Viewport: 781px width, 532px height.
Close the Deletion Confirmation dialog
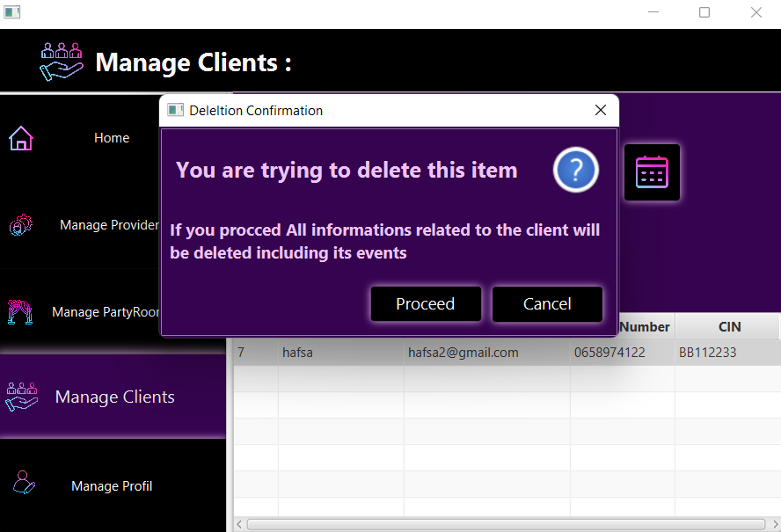600,110
